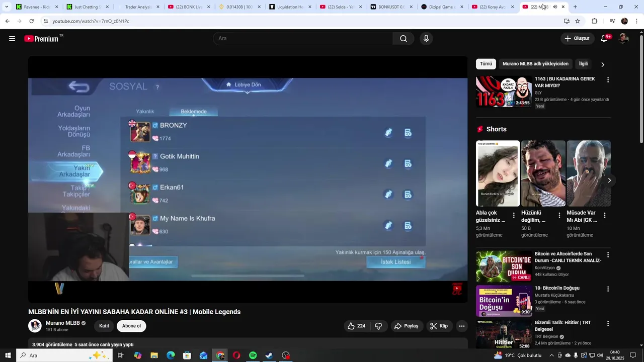
Task: Click the 'Paylaş' share button
Action: [406, 326]
